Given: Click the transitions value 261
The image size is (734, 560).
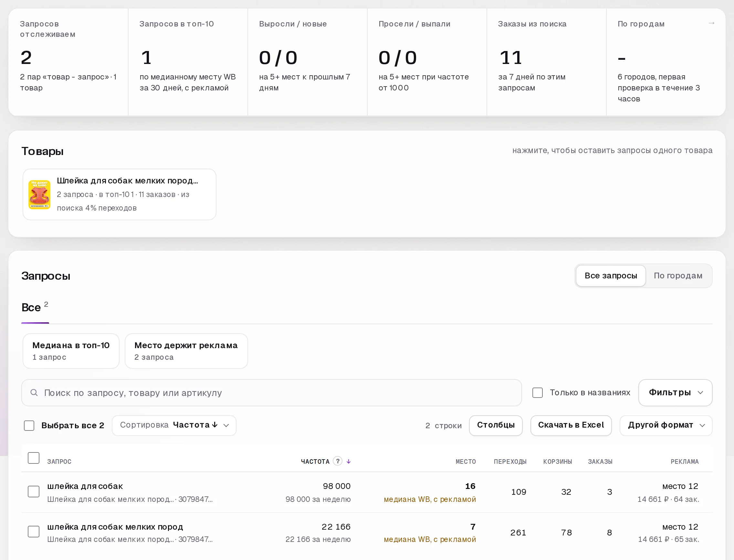Looking at the screenshot, I should (518, 533).
